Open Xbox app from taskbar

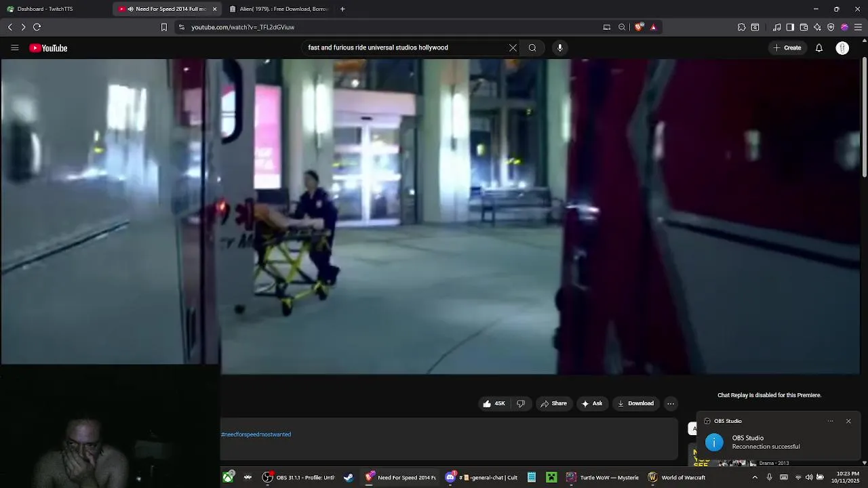pos(229,477)
